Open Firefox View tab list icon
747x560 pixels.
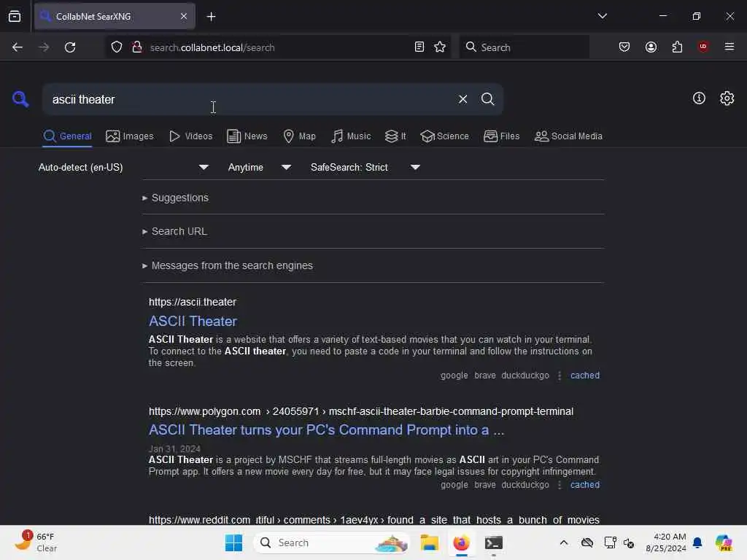15,16
